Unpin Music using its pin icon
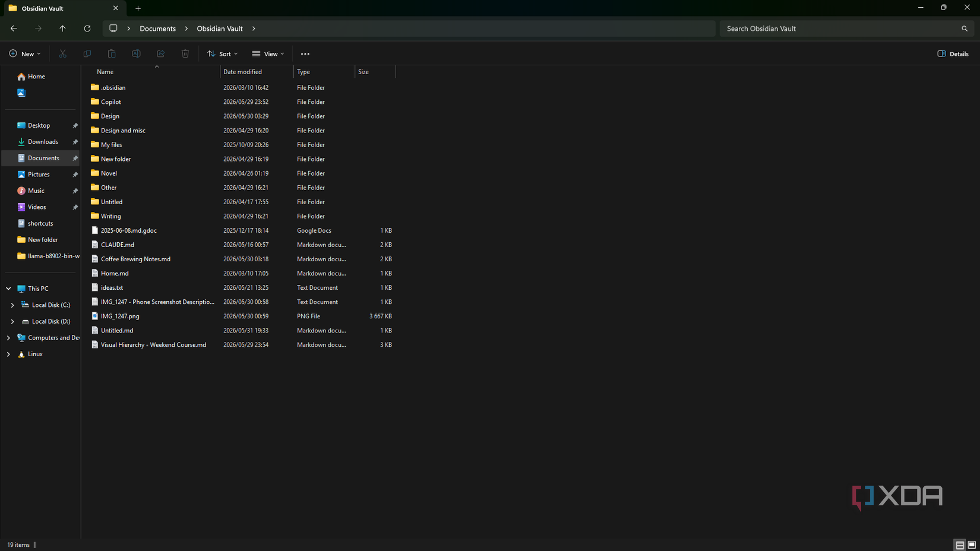The height and width of the screenshot is (551, 980). click(75, 191)
